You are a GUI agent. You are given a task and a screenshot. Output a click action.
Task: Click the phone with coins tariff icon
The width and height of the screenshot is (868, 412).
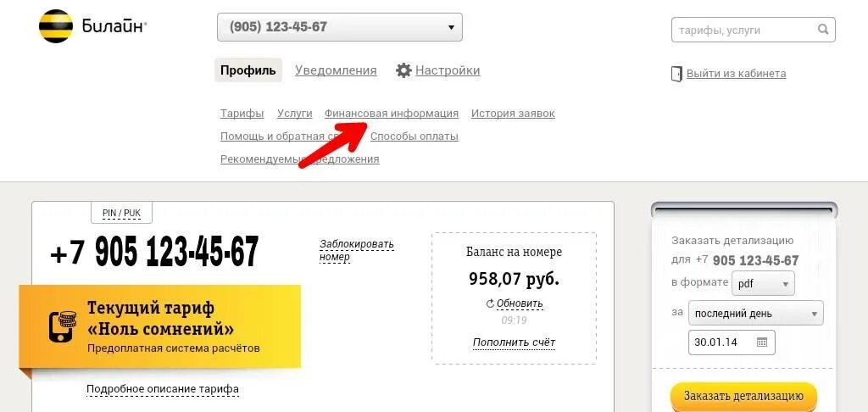[63, 326]
